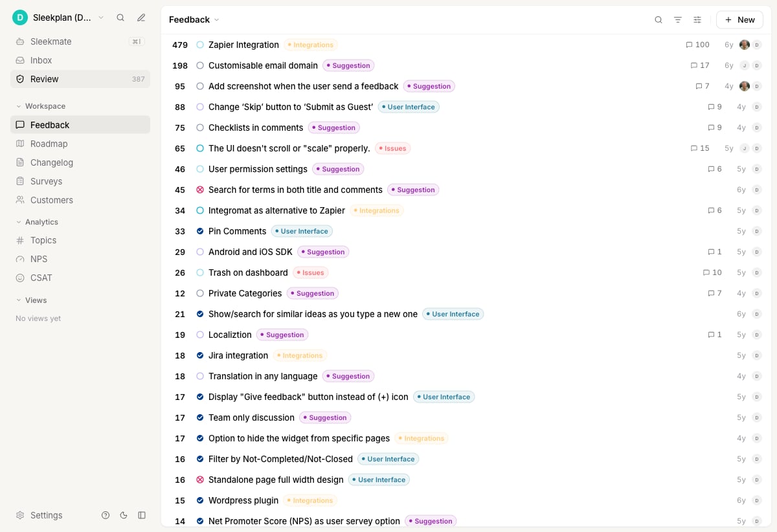Click vote count 479
777x532 pixels.
point(180,45)
